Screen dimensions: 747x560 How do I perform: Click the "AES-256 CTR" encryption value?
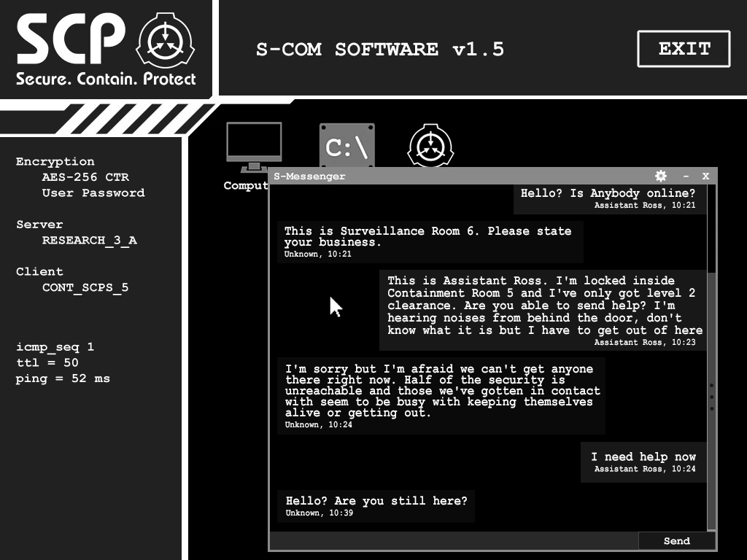point(85,177)
